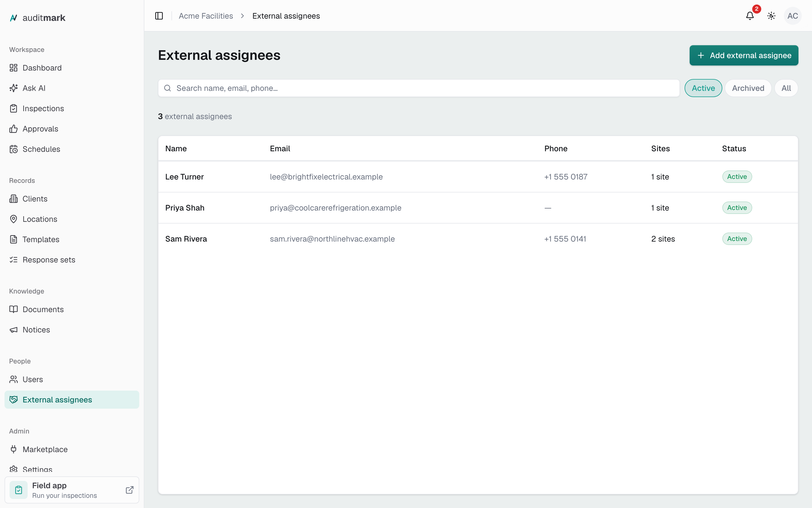Viewport: 812px width, 508px height.
Task: Show All assignees filter
Action: click(x=786, y=88)
